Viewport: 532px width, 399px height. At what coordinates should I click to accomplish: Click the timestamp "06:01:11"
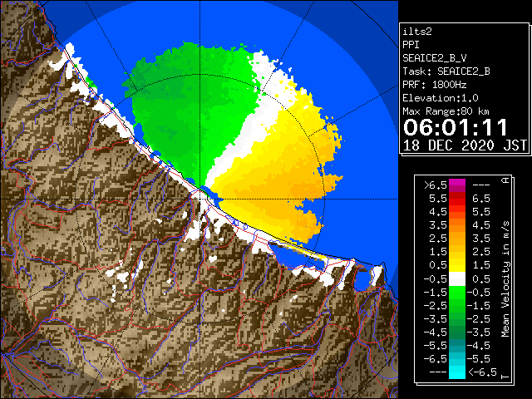456,127
